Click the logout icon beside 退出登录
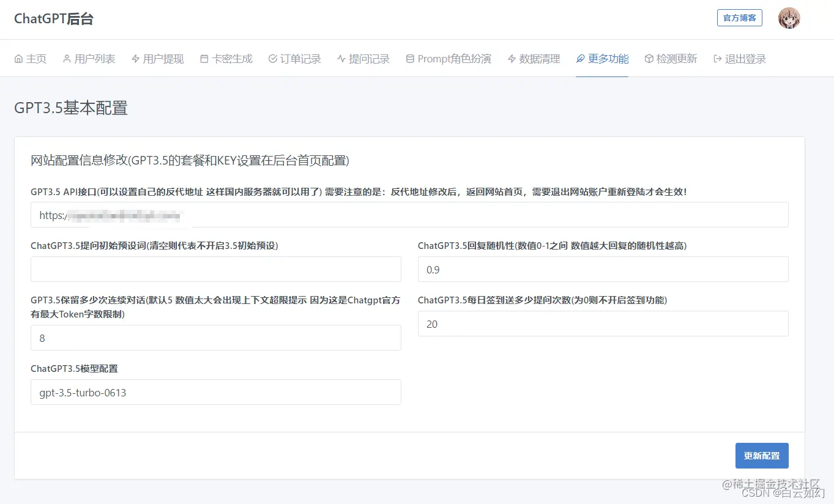 point(718,59)
